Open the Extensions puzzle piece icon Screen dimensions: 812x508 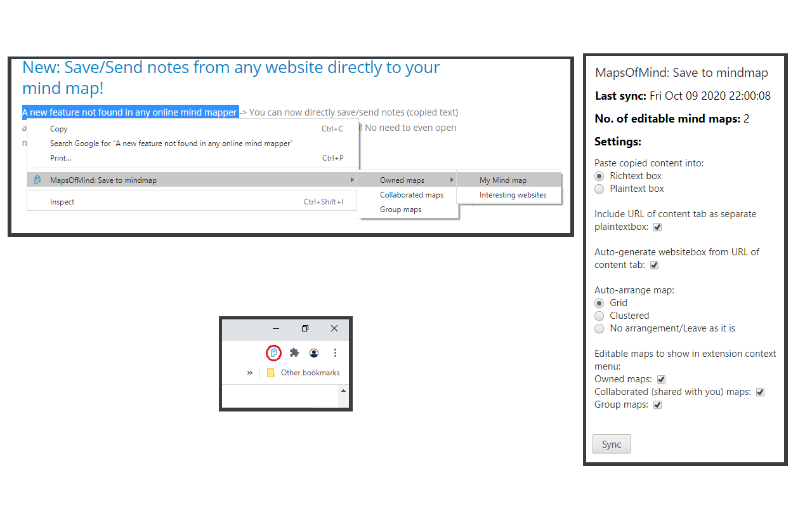pos(294,352)
